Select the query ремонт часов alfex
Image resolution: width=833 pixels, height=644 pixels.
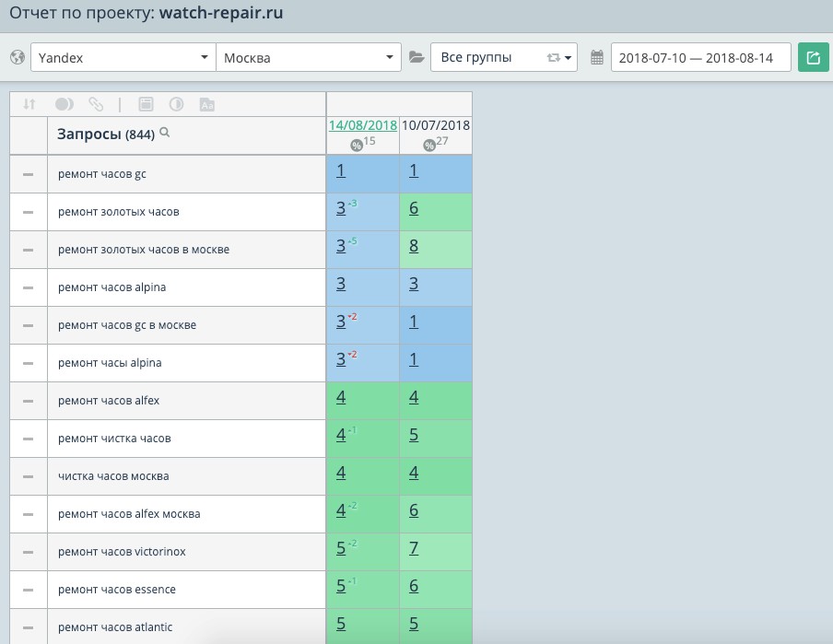(109, 401)
